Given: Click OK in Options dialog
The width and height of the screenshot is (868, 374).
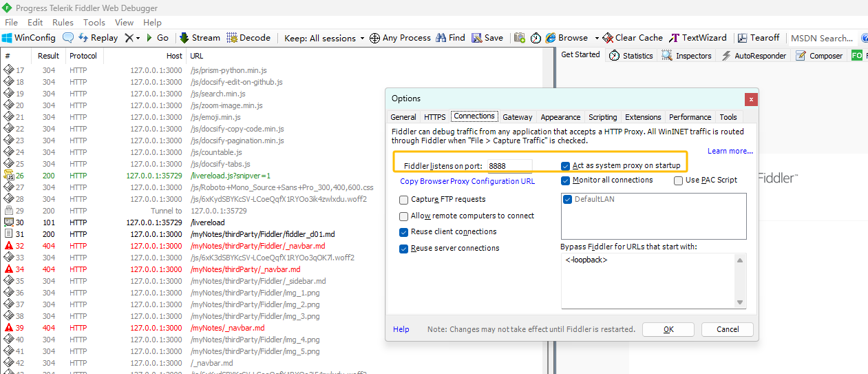Looking at the screenshot, I should (668, 329).
